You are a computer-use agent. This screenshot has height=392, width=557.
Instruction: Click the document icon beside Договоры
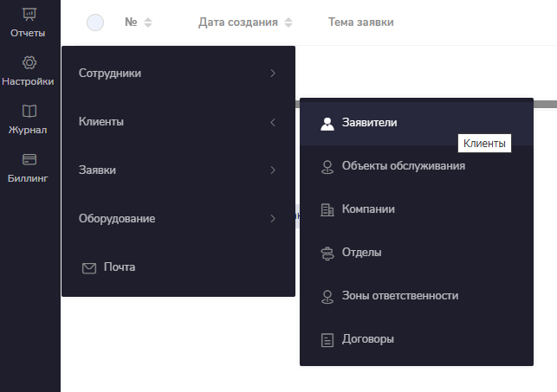point(327,339)
